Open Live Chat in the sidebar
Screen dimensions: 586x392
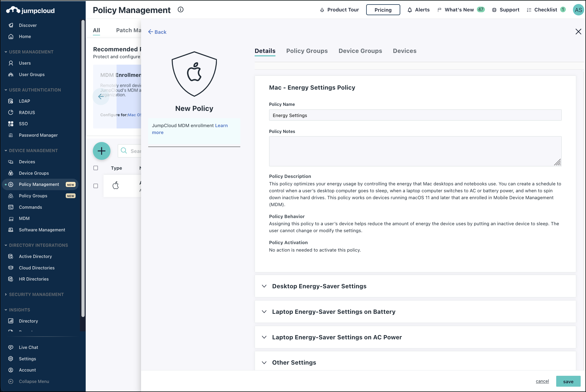point(28,347)
